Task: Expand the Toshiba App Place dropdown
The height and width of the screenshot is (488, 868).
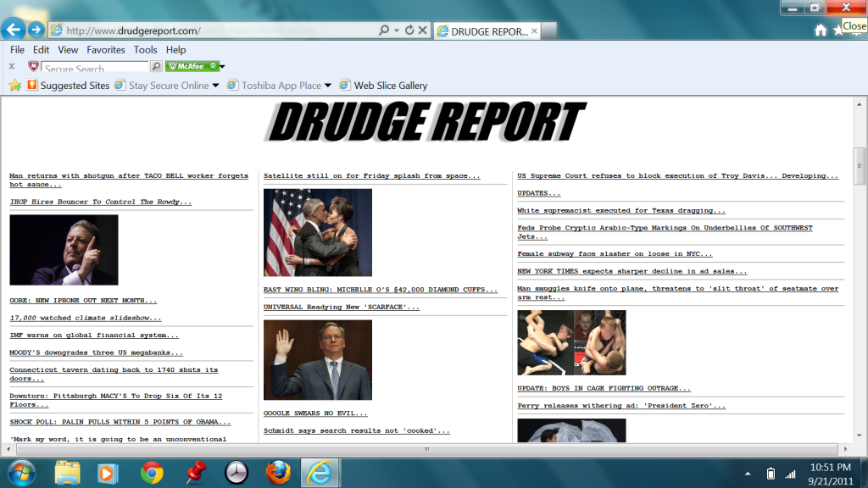Action: click(x=328, y=86)
